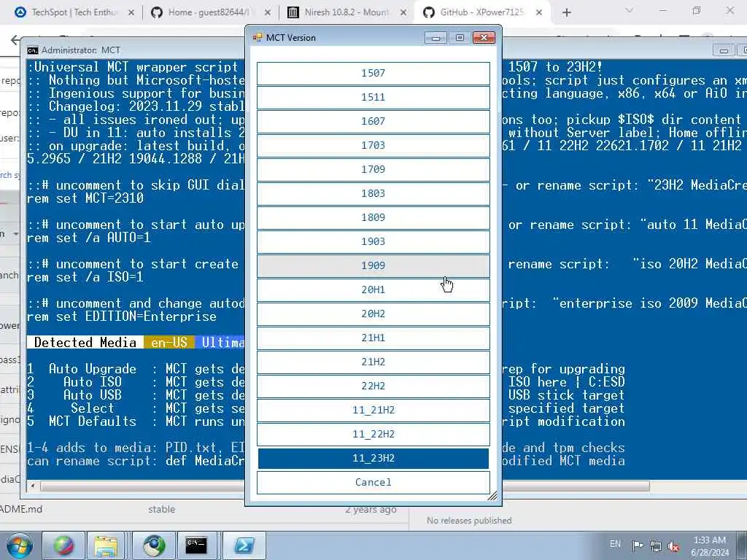Switch to the Command Prompt taskbar icon
This screenshot has width=747, height=560.
pyautogui.click(x=196, y=545)
